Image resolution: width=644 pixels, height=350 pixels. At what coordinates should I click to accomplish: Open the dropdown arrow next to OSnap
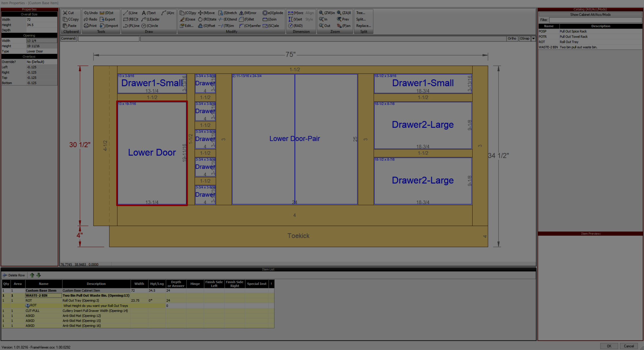[x=533, y=38]
